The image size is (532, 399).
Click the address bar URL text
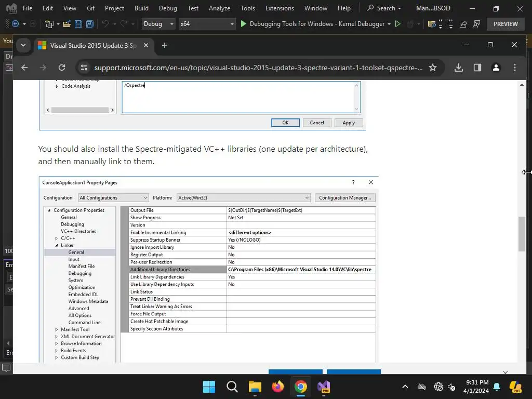[x=258, y=68]
